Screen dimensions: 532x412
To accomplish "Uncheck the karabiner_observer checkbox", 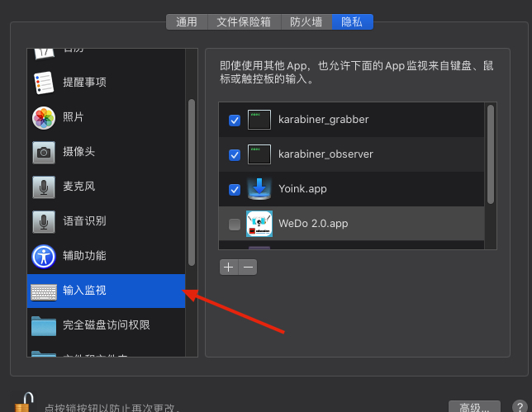I will coord(235,155).
